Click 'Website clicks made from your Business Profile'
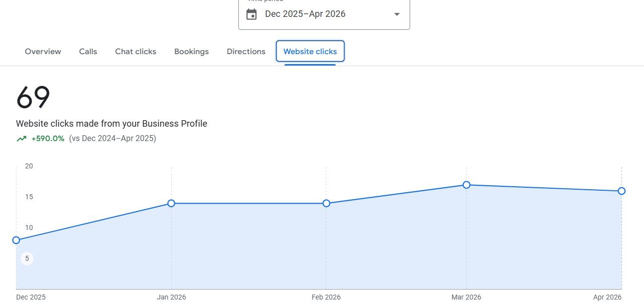 (112, 124)
